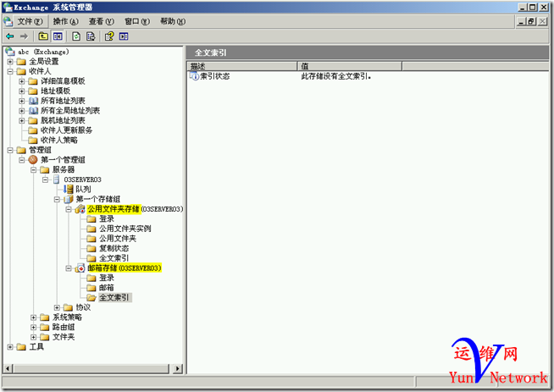The image size is (554, 392).
Task: Click the Refresh toolbar icon
Action: click(76, 36)
